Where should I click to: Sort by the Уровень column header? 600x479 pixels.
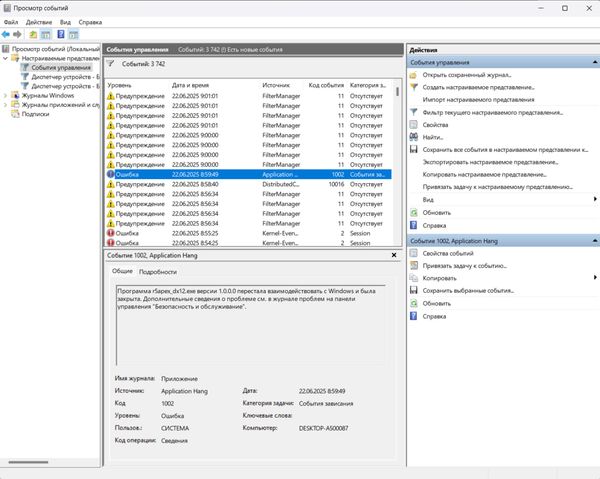[x=119, y=85]
